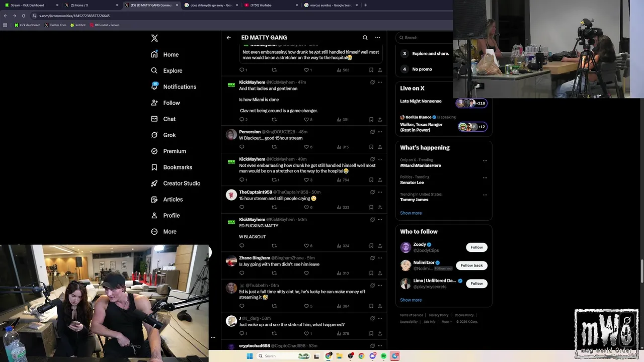Open more menu on TheCaptain1958's post
644x362 pixels.
point(380,192)
